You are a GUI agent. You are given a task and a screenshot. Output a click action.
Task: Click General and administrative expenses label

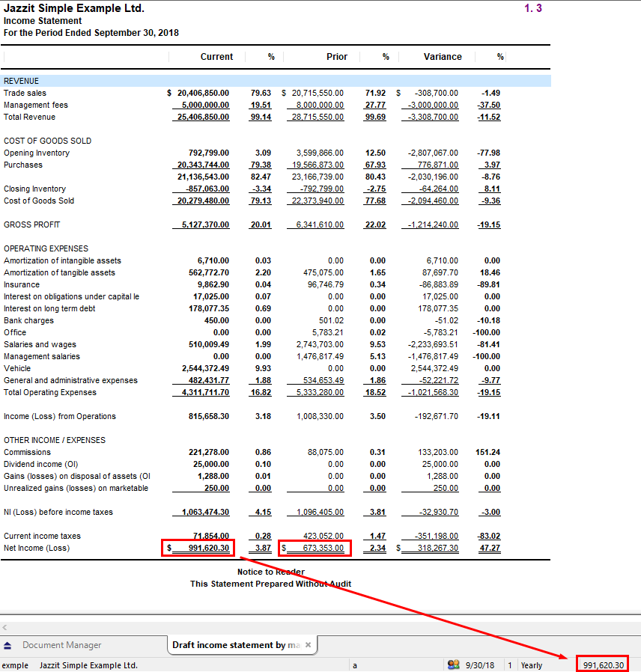[70, 381]
